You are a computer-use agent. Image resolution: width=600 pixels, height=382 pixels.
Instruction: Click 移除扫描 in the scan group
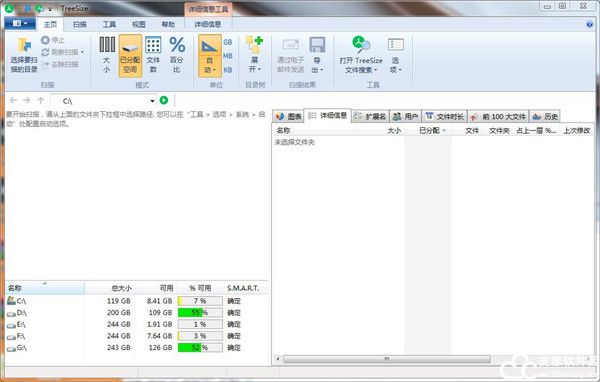[60, 64]
